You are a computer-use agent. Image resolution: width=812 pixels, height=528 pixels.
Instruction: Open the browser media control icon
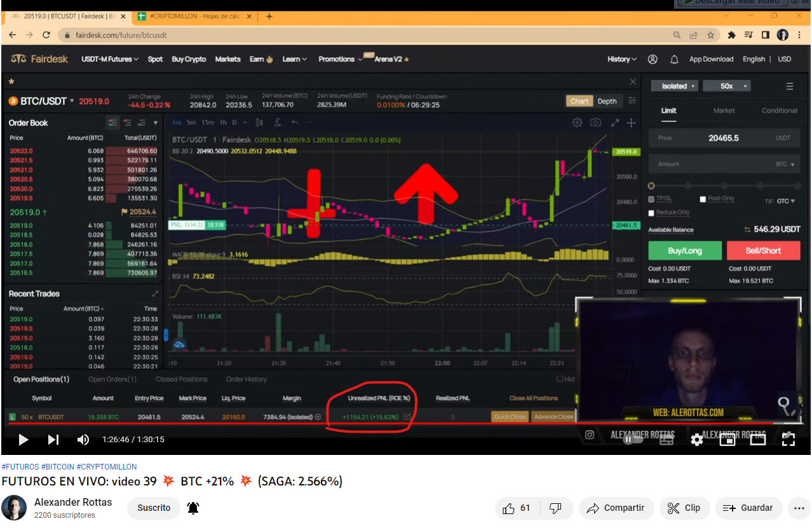[748, 35]
